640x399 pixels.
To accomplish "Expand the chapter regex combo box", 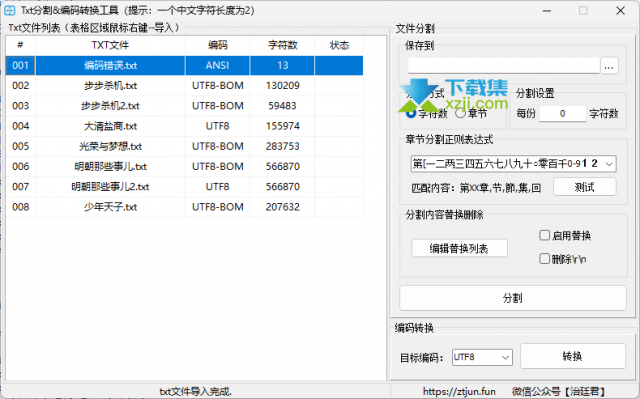I will pos(609,164).
